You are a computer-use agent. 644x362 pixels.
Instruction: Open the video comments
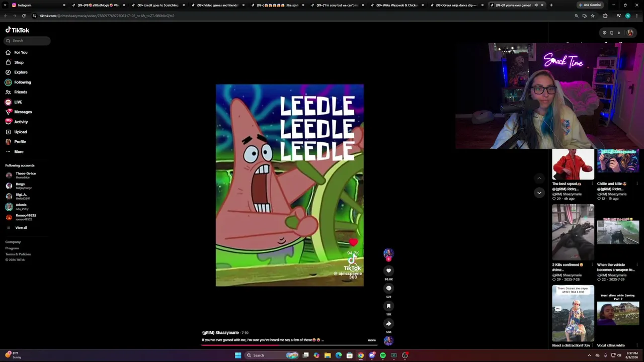click(388, 288)
